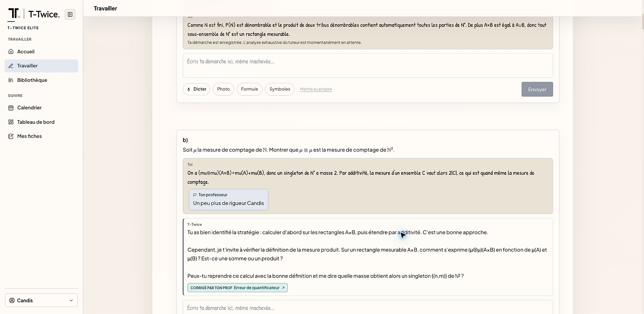Select the Travailler pencil icon
Image resolution: width=644 pixels, height=314 pixels.
[x=11, y=66]
